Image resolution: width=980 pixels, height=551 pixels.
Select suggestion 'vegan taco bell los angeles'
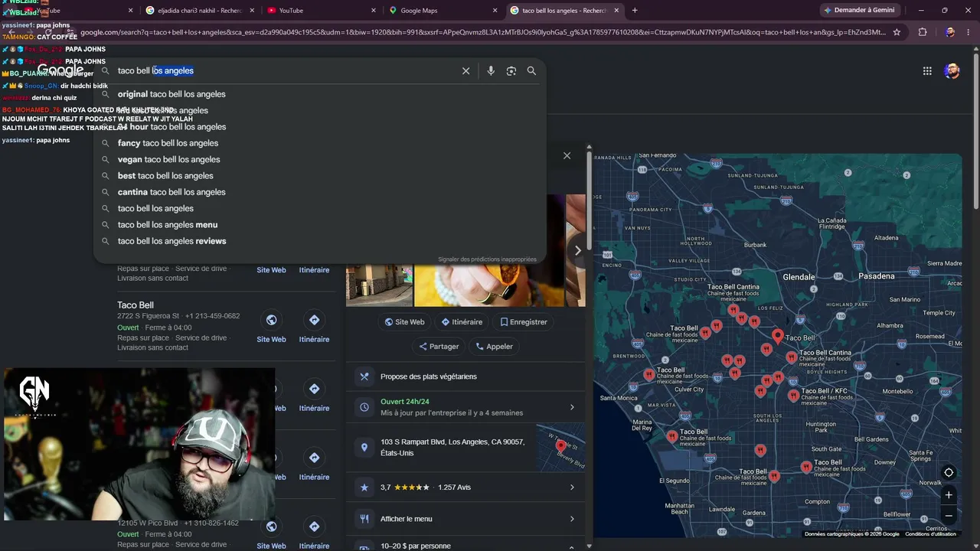tap(320, 159)
